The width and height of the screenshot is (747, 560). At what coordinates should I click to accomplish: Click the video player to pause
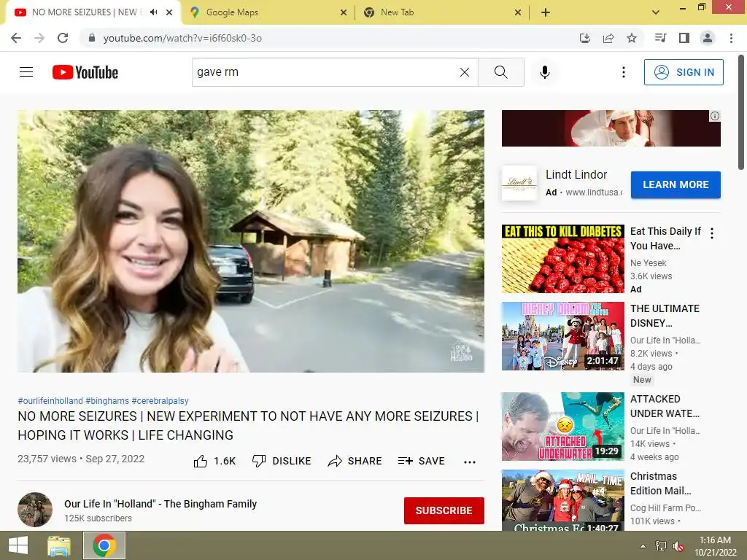tap(251, 241)
